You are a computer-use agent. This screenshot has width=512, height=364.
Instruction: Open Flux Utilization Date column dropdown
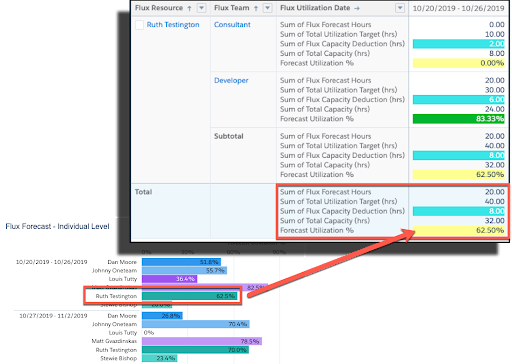[400, 8]
